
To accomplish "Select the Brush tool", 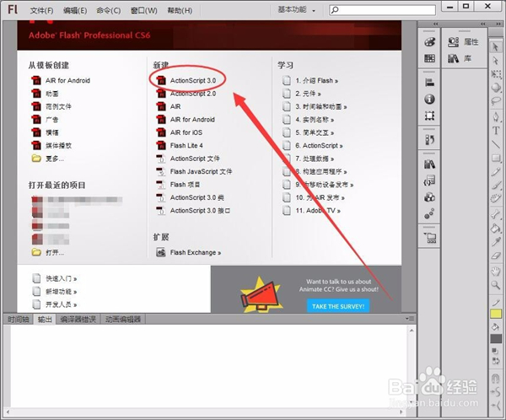I will click(496, 185).
